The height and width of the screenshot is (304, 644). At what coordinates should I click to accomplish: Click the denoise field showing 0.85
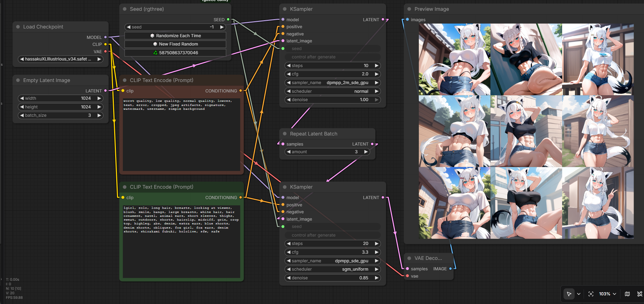coord(333,278)
